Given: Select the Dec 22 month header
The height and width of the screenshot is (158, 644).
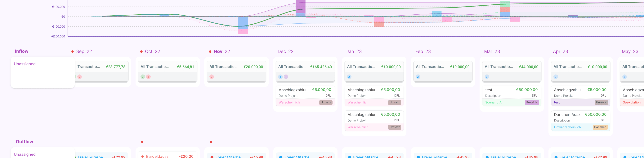Looking at the screenshot, I should 285,51.
